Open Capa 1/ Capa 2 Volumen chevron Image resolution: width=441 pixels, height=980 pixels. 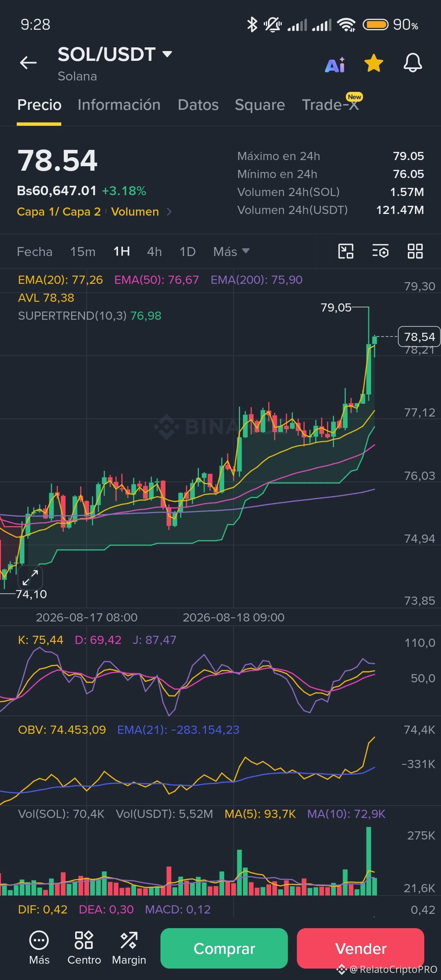tap(169, 212)
